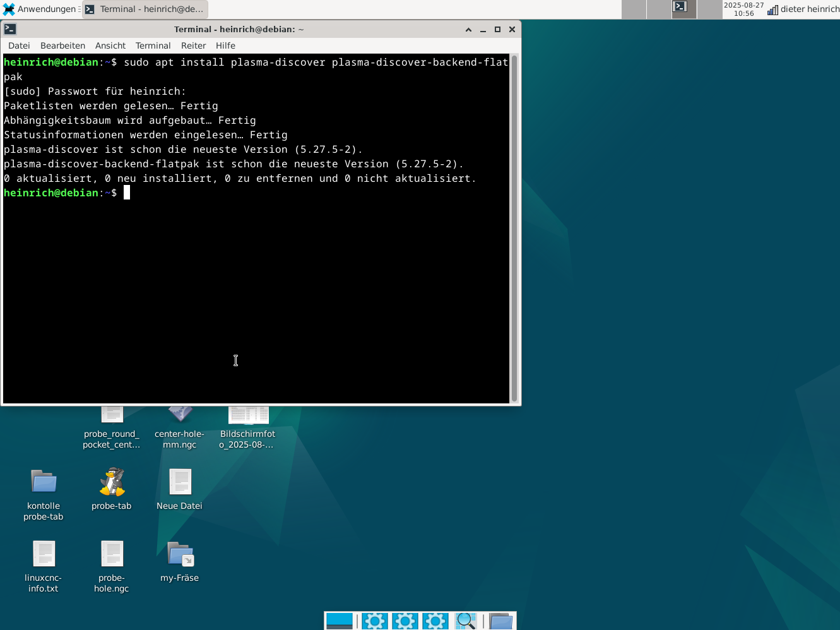Roll up the terminal window with caret button
840x630 pixels.
[x=468, y=30]
